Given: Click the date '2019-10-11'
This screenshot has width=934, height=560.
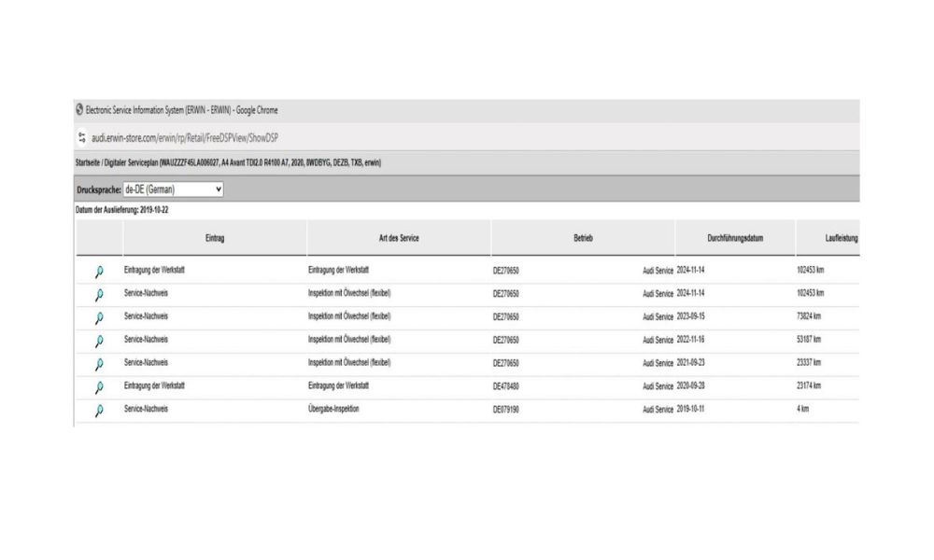Looking at the screenshot, I should pos(690,409).
